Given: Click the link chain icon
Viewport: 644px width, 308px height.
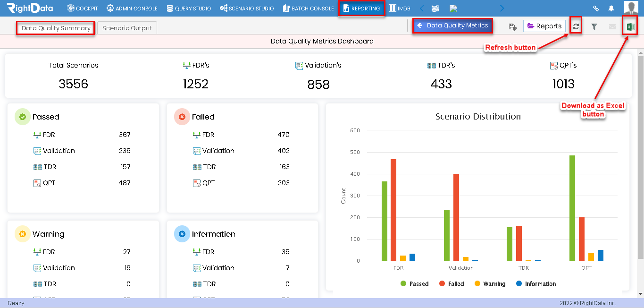Looking at the screenshot, I should tap(596, 9).
